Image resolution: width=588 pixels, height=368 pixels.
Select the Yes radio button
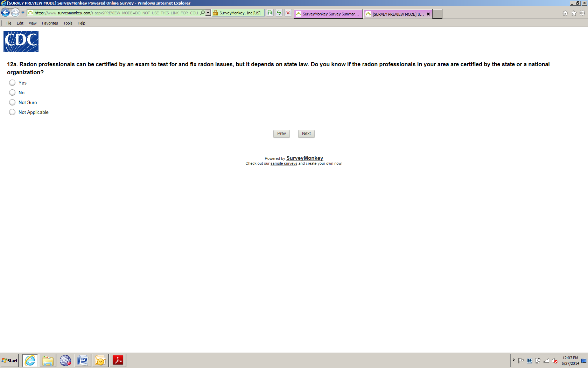[x=12, y=83]
